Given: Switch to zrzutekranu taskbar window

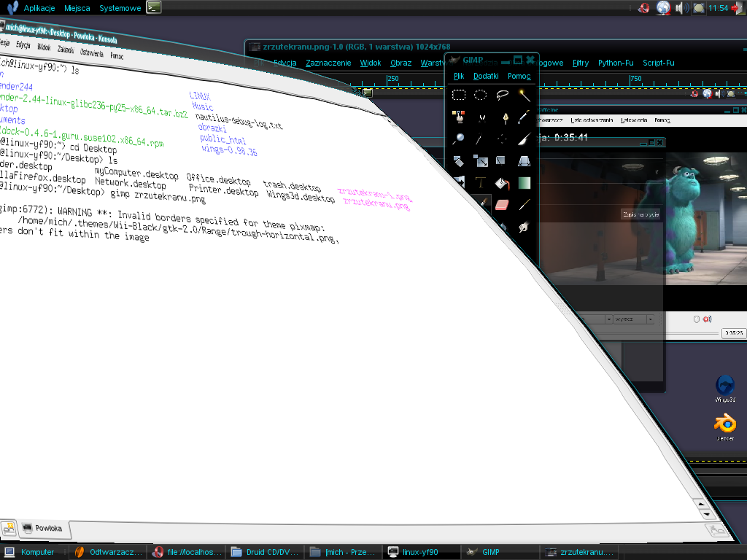Looking at the screenshot, I should tap(580, 552).
